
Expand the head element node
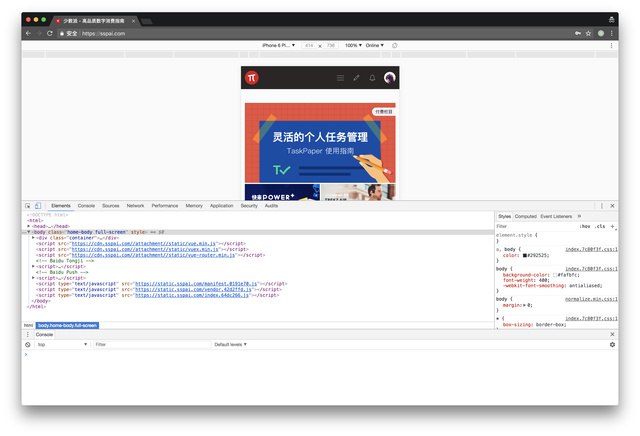[29, 226]
